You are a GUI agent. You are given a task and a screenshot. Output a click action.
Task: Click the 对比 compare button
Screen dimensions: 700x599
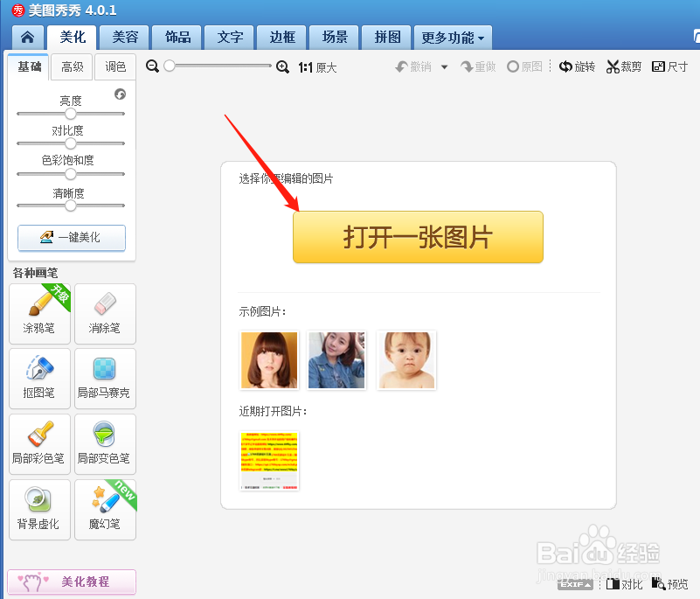point(624,584)
